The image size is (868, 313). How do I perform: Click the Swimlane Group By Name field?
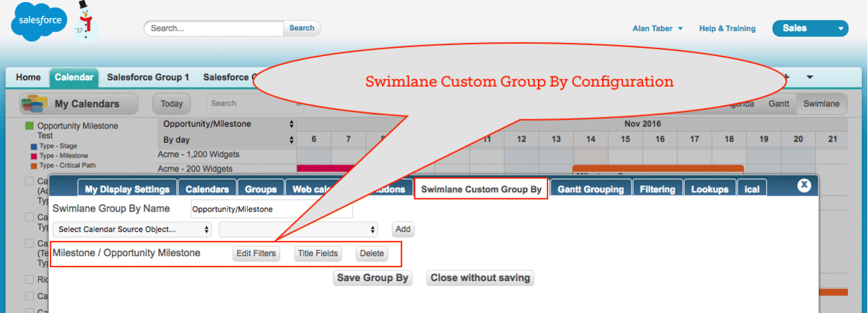(x=272, y=209)
